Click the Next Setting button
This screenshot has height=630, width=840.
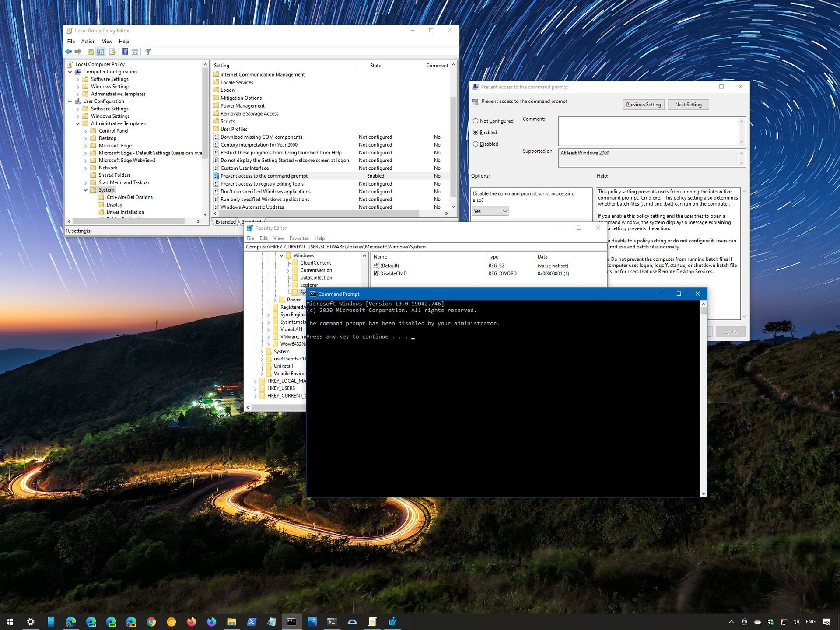pyautogui.click(x=688, y=104)
